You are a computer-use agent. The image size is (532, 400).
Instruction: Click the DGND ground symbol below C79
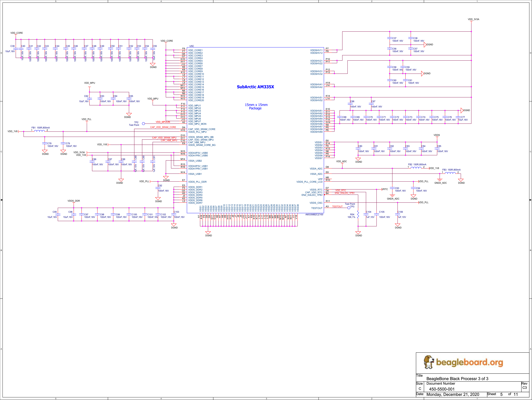tap(63, 151)
